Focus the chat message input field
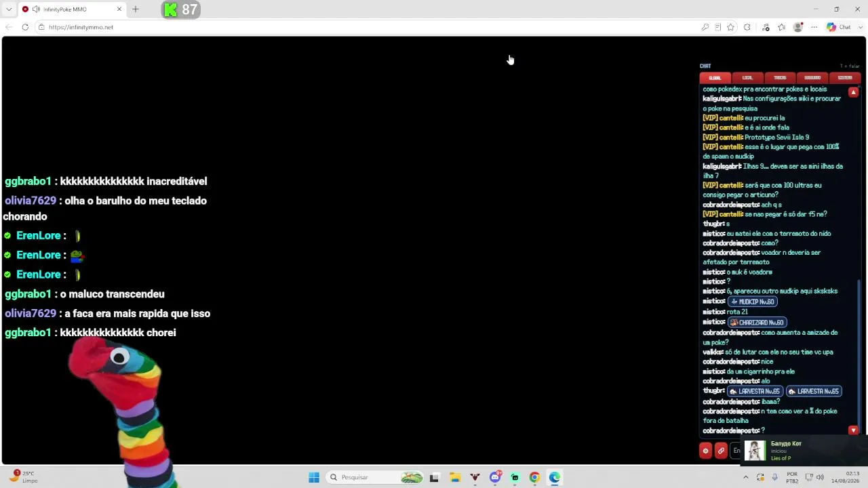The image size is (868, 488). click(x=736, y=451)
